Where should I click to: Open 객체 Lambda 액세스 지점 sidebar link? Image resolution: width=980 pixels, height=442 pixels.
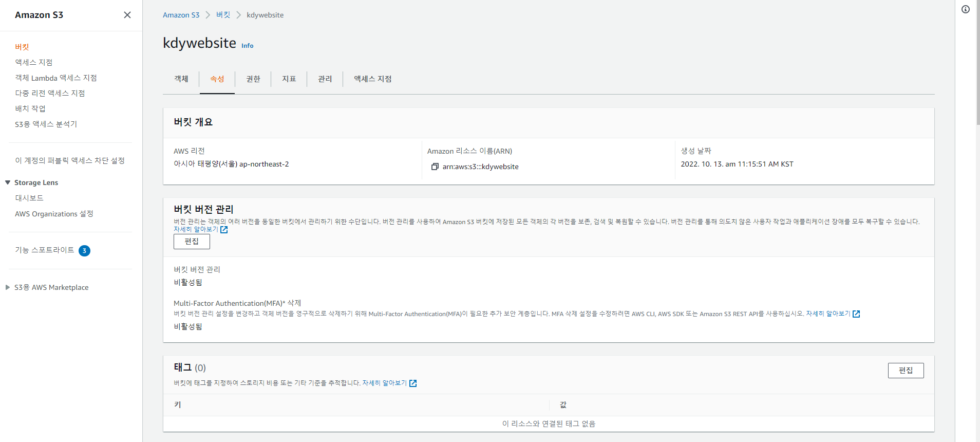(56, 78)
